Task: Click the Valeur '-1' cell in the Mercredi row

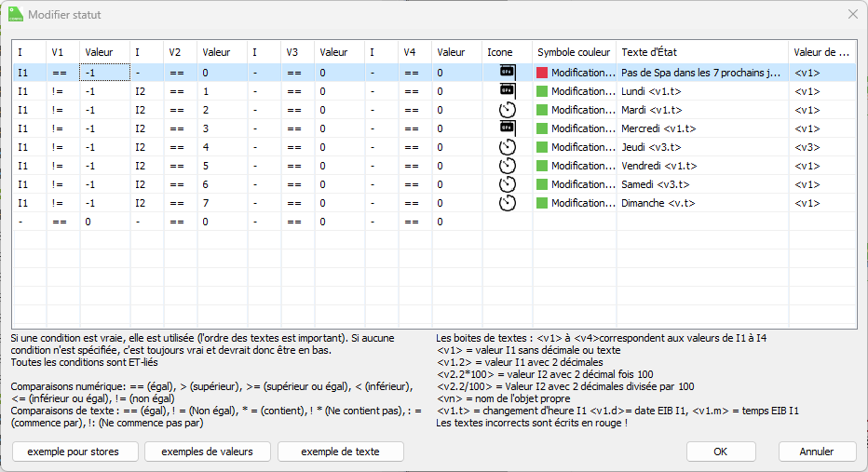Action: coord(90,128)
